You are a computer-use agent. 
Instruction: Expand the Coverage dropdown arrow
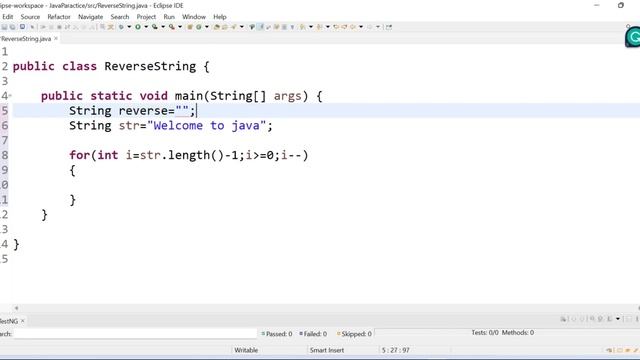(x=163, y=27)
